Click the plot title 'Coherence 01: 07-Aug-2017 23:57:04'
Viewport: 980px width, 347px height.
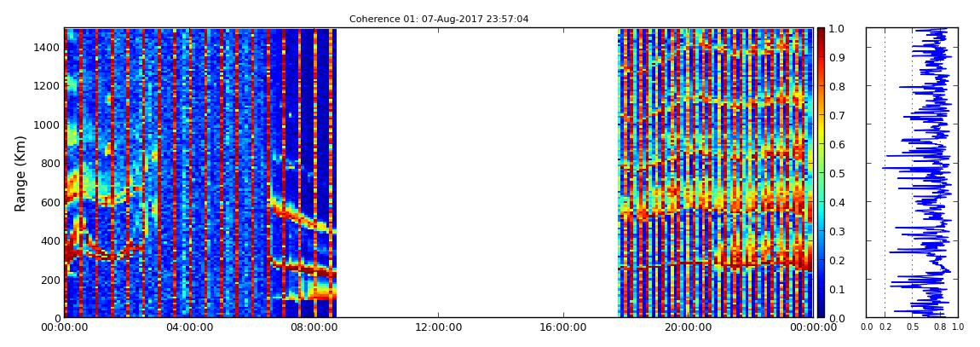point(439,20)
